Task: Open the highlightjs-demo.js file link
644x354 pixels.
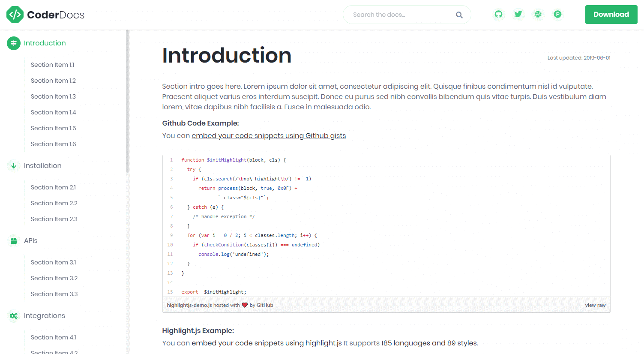Action: point(189,305)
